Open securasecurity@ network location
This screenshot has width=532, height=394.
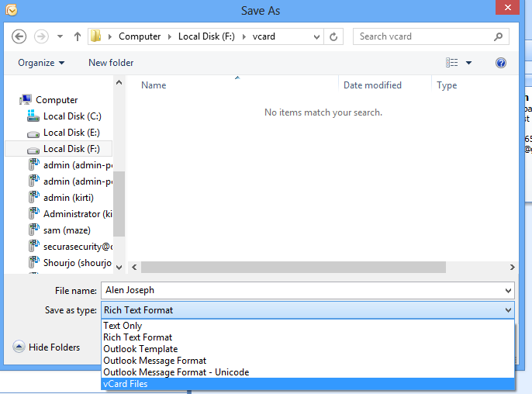pos(78,247)
